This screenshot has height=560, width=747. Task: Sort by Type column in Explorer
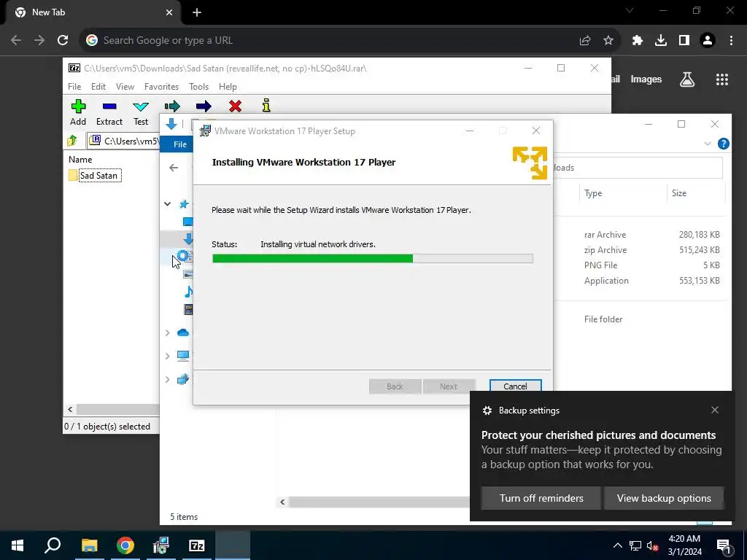click(593, 193)
